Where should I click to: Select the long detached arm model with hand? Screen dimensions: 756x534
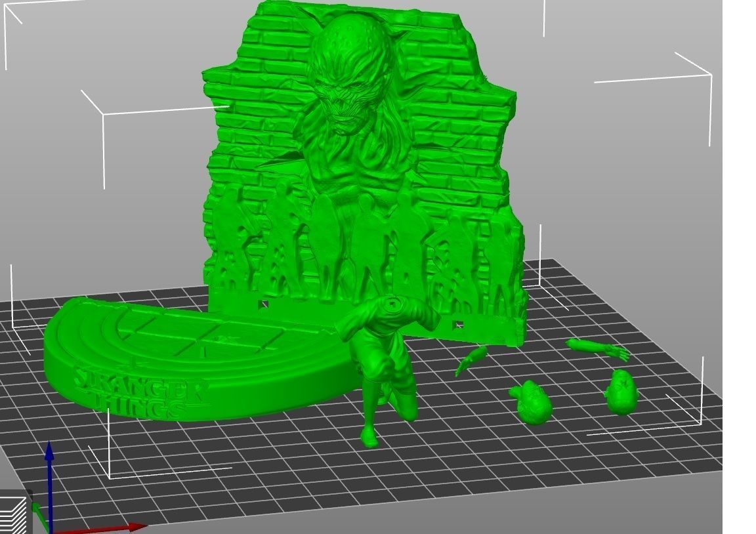click(598, 350)
